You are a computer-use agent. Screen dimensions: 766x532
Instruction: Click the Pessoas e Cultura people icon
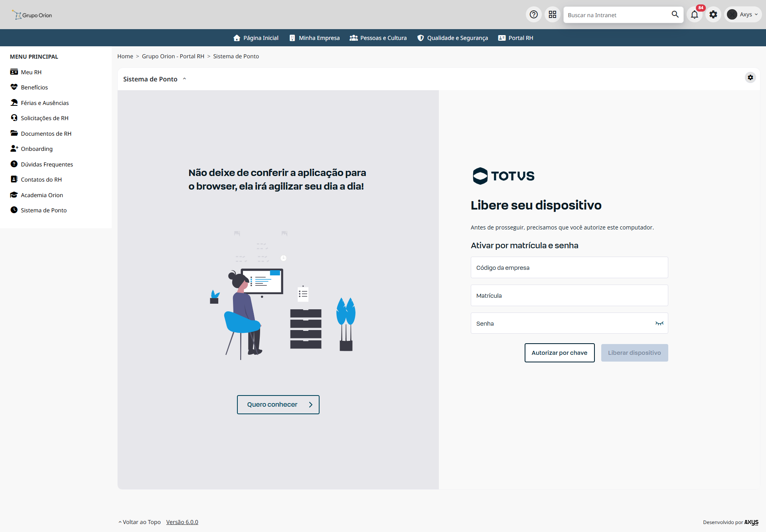(x=353, y=38)
